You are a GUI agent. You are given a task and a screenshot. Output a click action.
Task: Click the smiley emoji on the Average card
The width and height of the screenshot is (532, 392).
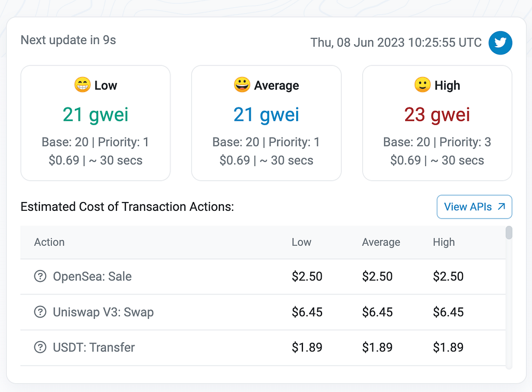242,85
